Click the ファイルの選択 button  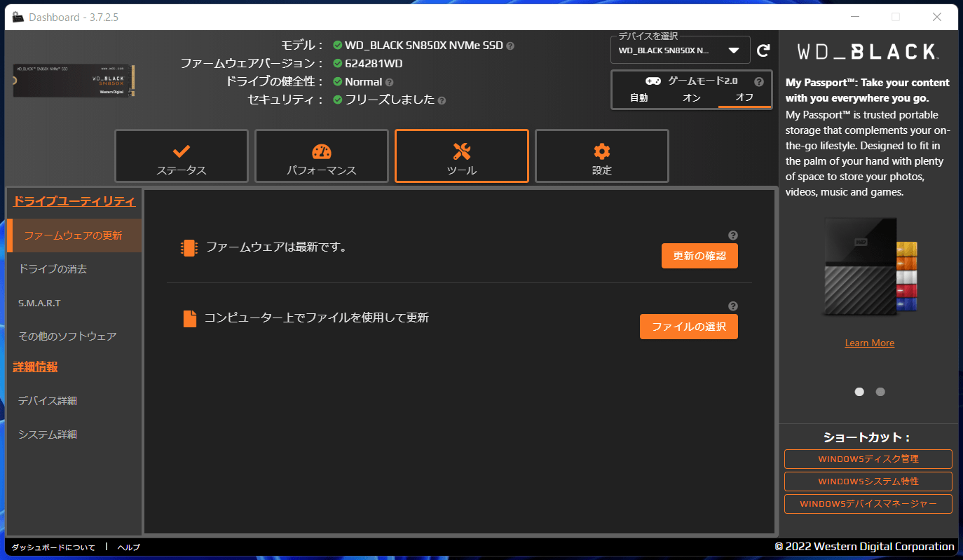coord(689,327)
